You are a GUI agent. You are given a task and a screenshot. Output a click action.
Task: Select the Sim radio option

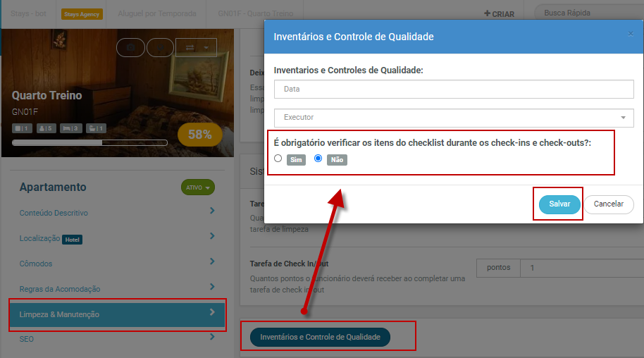(278, 159)
